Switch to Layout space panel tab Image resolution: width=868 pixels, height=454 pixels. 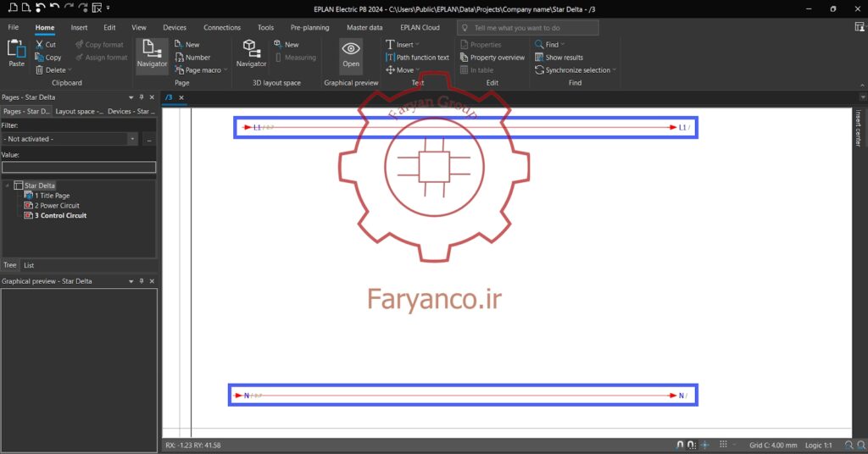point(79,111)
